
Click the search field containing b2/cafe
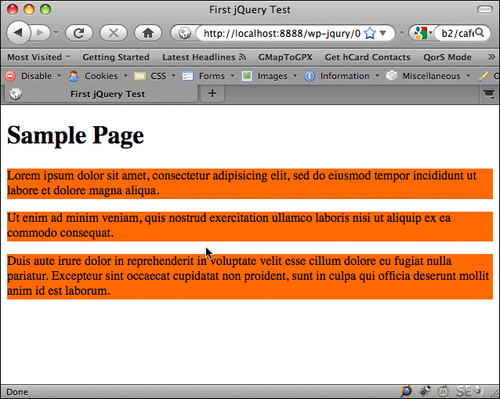(x=457, y=33)
